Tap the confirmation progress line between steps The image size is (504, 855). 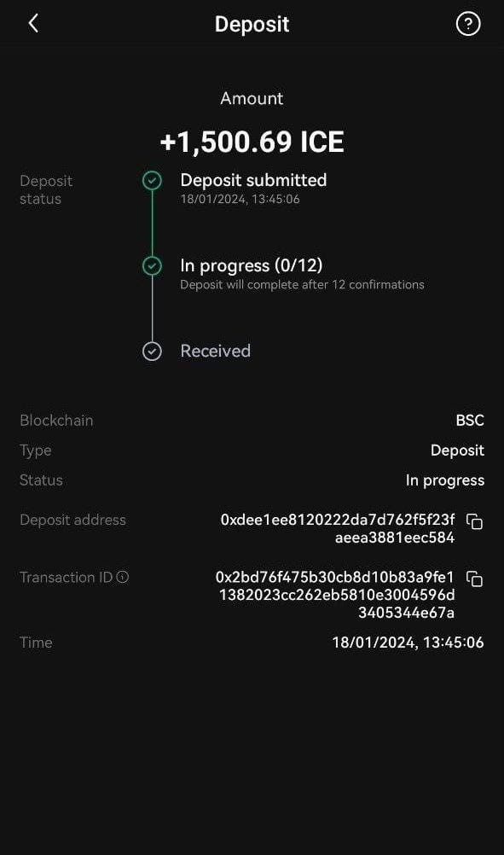[x=152, y=224]
